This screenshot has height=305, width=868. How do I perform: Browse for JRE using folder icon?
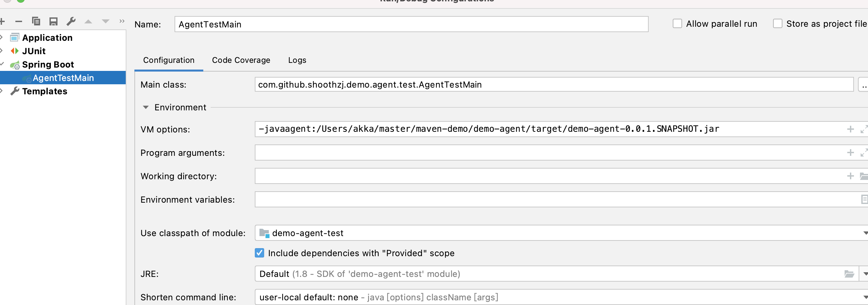coord(849,274)
